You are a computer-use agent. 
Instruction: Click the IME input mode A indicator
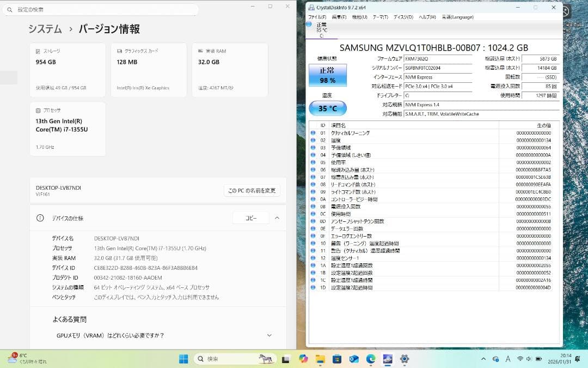[508, 359]
